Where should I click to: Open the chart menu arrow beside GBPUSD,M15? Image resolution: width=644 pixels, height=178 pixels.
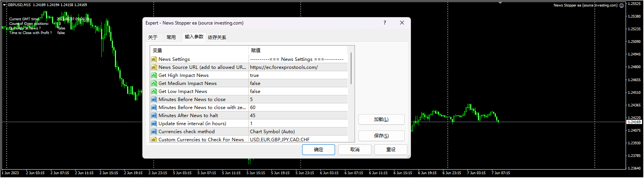pos(5,5)
